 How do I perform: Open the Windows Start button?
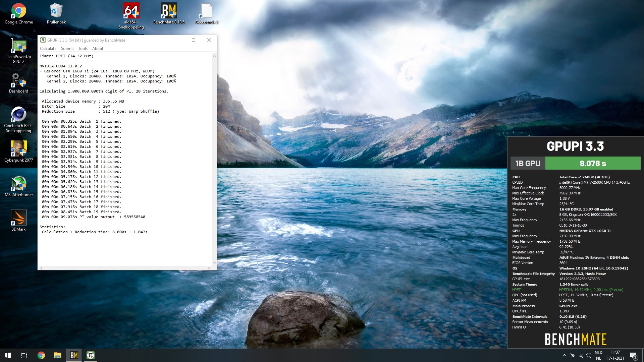tap(8, 355)
